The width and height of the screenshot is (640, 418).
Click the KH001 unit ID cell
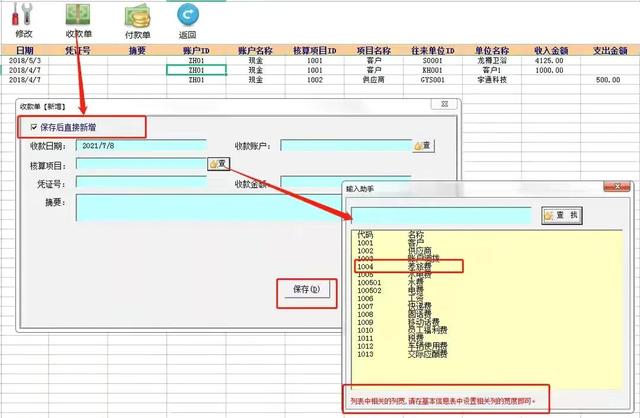(x=433, y=70)
